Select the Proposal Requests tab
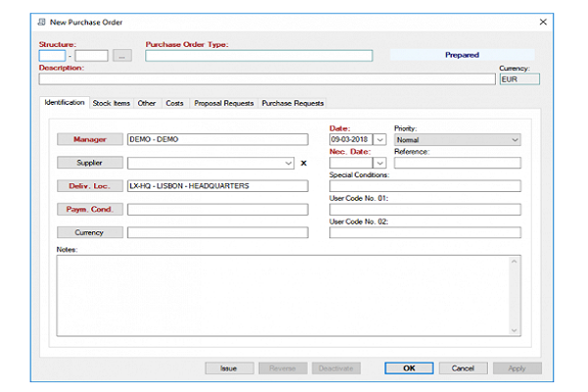 223,103
